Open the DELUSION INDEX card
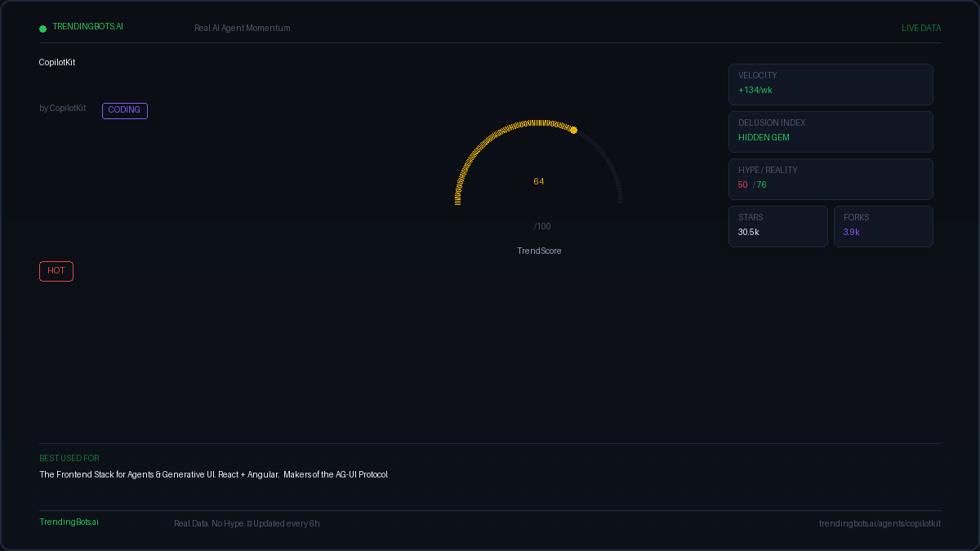Image resolution: width=980 pixels, height=551 pixels. tap(831, 131)
